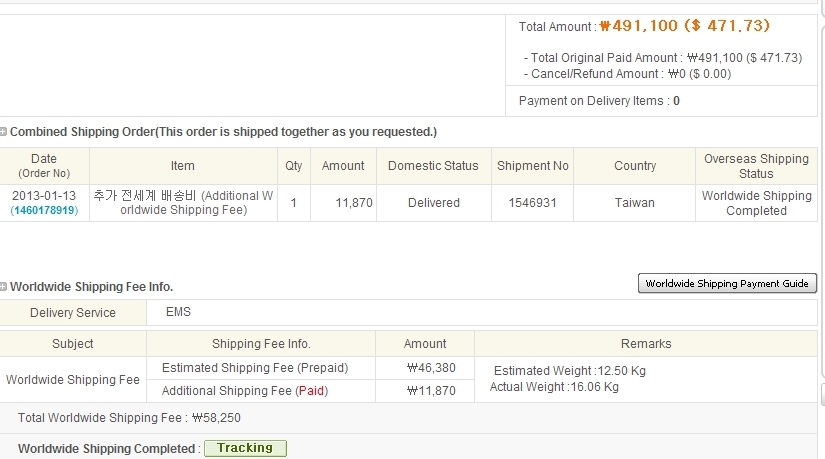Click the Overseas Shipping Status column header
Screen dimensions: 825x459
756,166
